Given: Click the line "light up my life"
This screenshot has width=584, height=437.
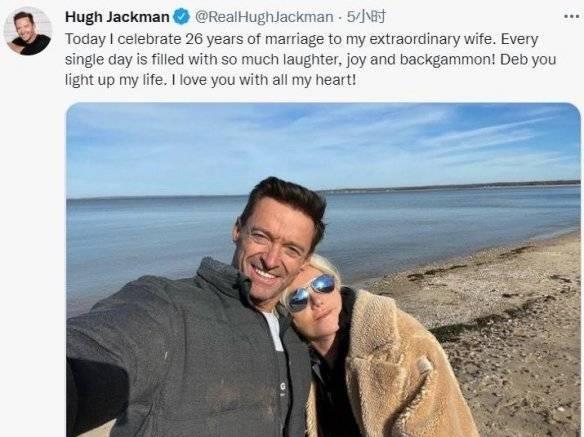Looking at the screenshot, I should (x=210, y=80).
